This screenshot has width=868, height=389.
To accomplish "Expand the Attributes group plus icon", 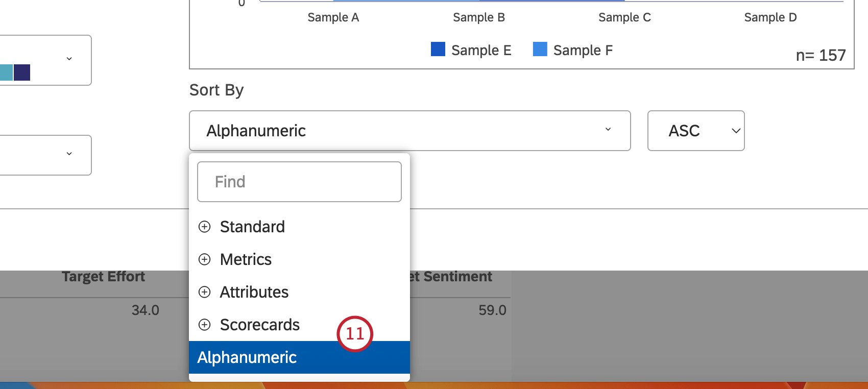I will 204,292.
